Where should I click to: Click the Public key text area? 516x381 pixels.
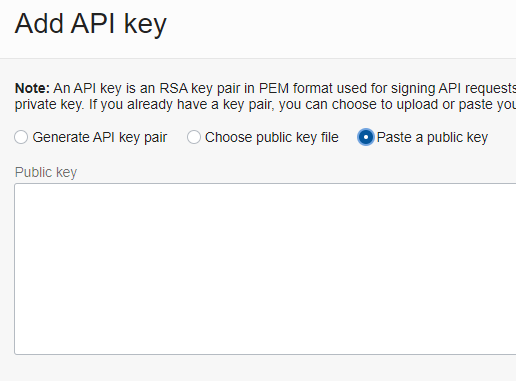(265, 269)
